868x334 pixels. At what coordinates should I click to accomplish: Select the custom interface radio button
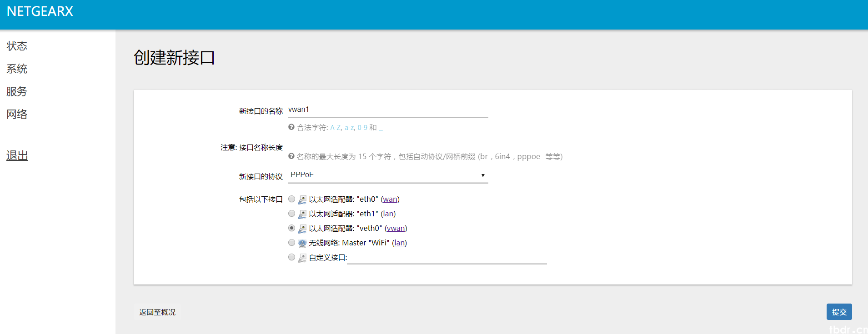(292, 257)
